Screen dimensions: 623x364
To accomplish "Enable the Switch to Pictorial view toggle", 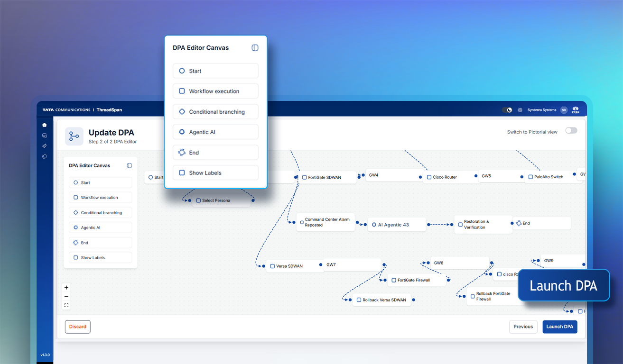I will tap(571, 131).
